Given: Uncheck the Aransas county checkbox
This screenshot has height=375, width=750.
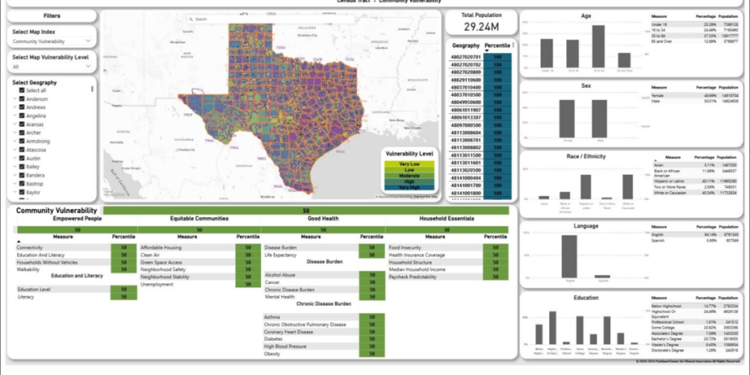Looking at the screenshot, I should pyautogui.click(x=22, y=124).
